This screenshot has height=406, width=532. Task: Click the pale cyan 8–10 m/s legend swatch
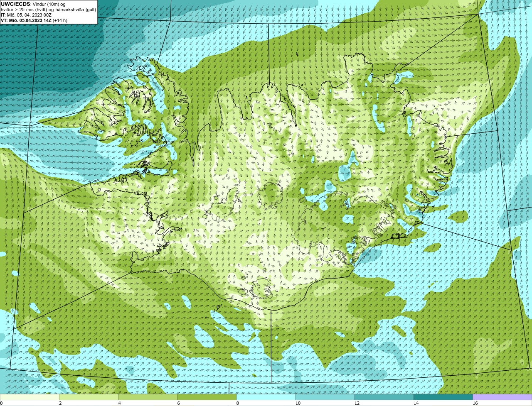pyautogui.click(x=266, y=397)
